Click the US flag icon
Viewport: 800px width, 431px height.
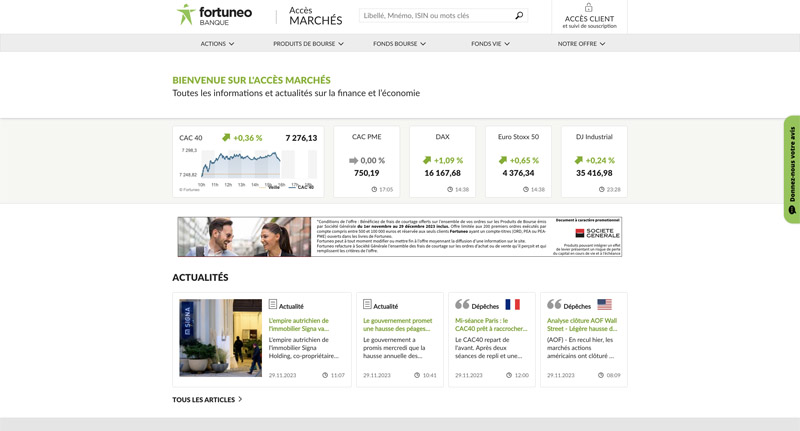click(x=605, y=305)
